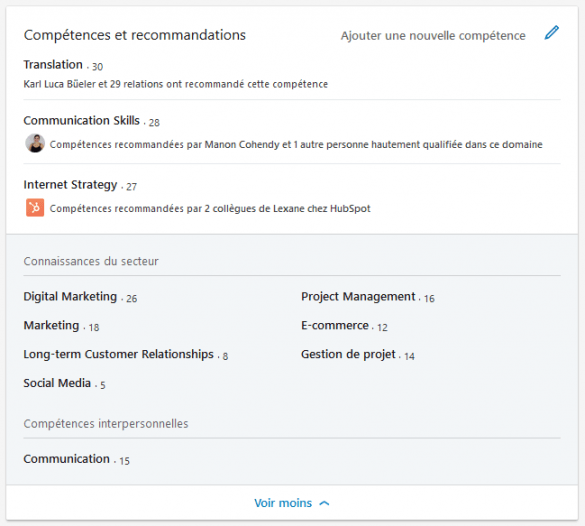Click the Manon Cohendy recommendation text
This screenshot has width=585, height=526.
(296, 144)
